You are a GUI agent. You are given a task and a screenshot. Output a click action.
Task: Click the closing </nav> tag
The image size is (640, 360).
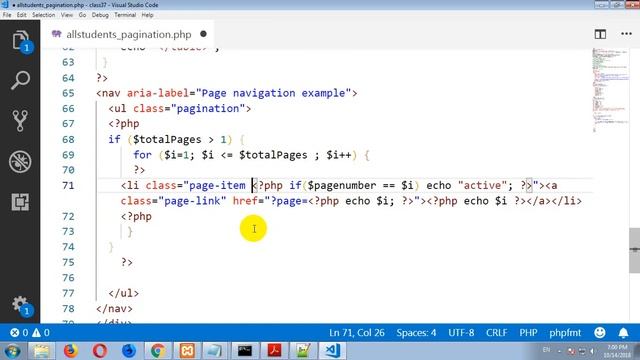click(114, 309)
